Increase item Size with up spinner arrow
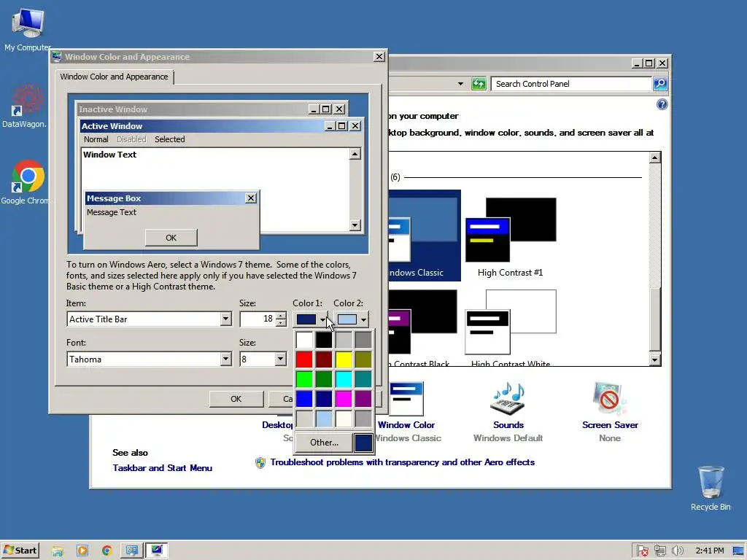 281,315
